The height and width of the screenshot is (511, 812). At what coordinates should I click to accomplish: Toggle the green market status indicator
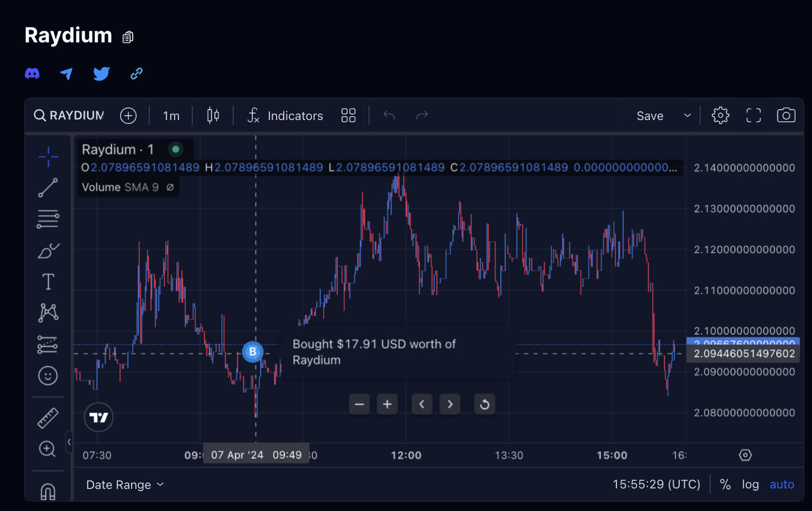pos(176,149)
